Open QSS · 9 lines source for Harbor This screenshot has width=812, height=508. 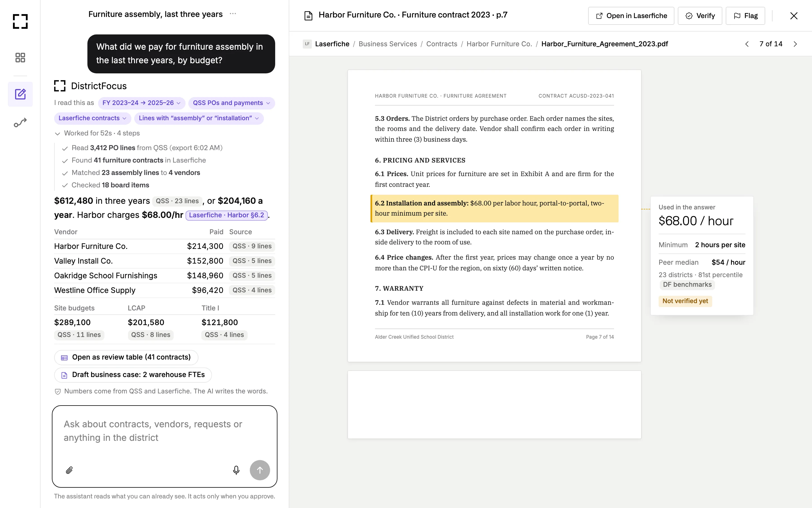[x=252, y=246]
